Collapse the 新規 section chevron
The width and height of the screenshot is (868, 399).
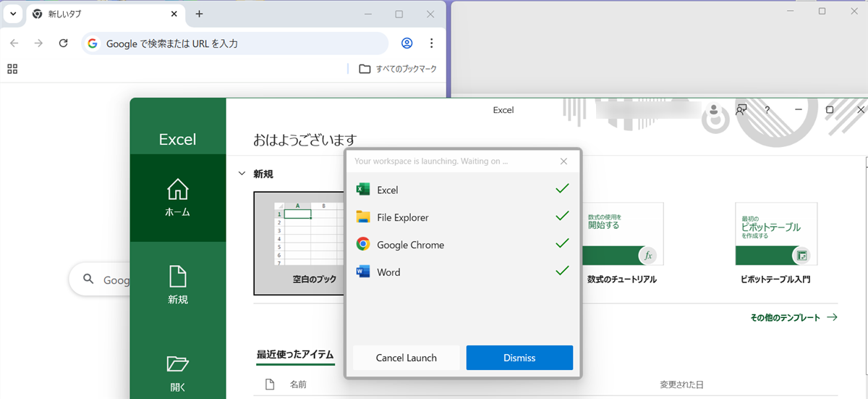242,174
